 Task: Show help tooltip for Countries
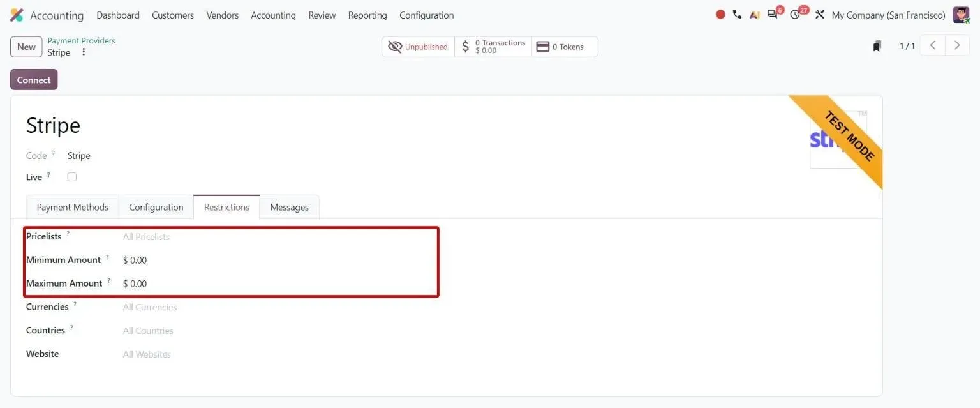pyautogui.click(x=71, y=328)
